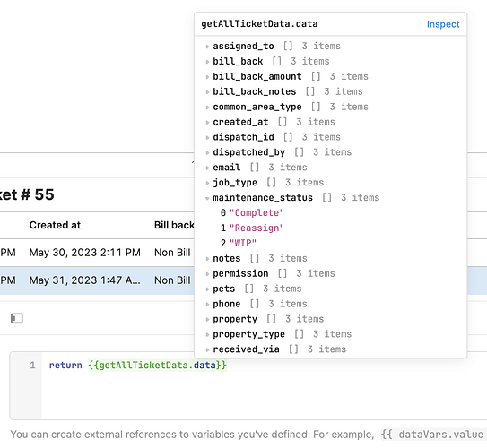Expand the received_via array
487x448 pixels.
207,349
